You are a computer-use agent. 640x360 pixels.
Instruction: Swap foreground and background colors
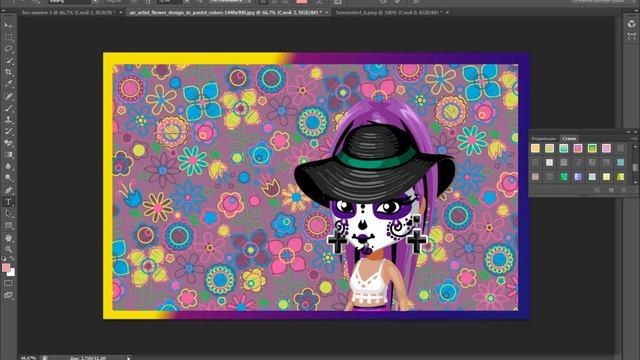[x=12, y=259]
